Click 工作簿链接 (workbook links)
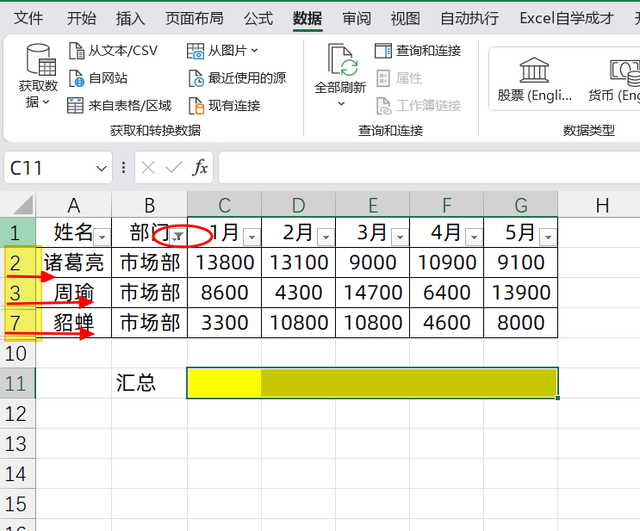The image size is (640, 531). 418,106
